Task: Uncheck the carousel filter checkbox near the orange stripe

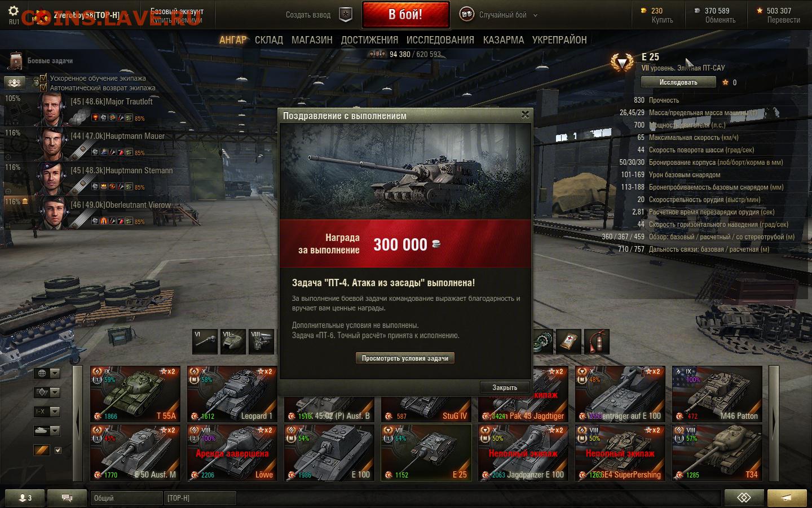Action: coord(58,450)
